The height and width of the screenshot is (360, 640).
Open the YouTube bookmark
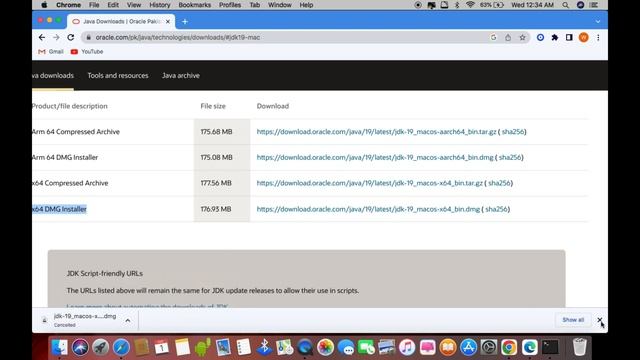pyautogui.click(x=87, y=51)
